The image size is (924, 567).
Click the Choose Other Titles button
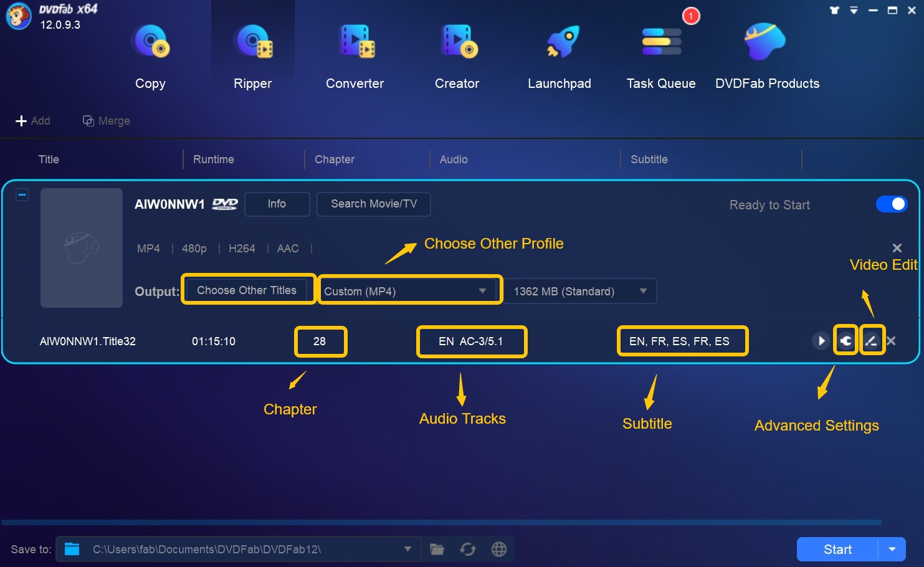(247, 290)
